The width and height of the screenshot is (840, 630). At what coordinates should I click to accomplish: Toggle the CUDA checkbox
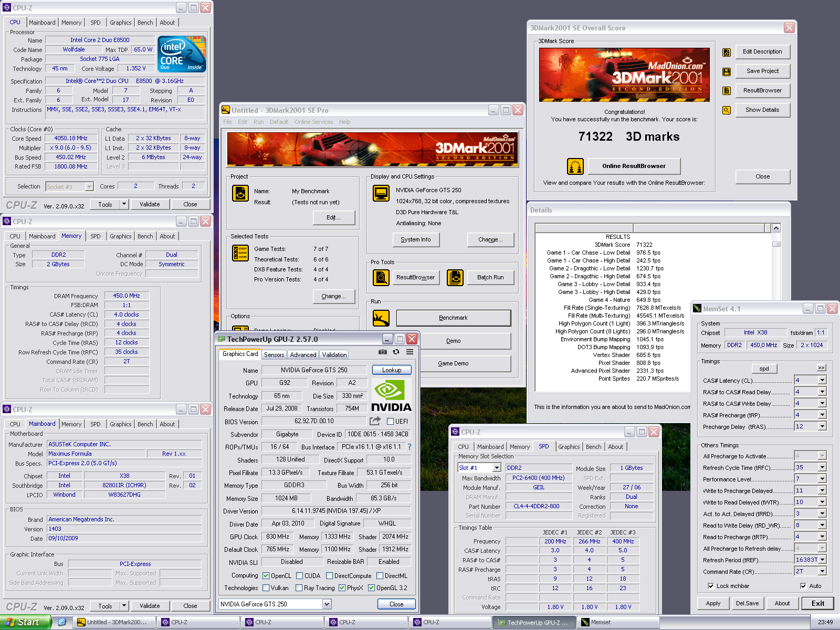tap(299, 576)
